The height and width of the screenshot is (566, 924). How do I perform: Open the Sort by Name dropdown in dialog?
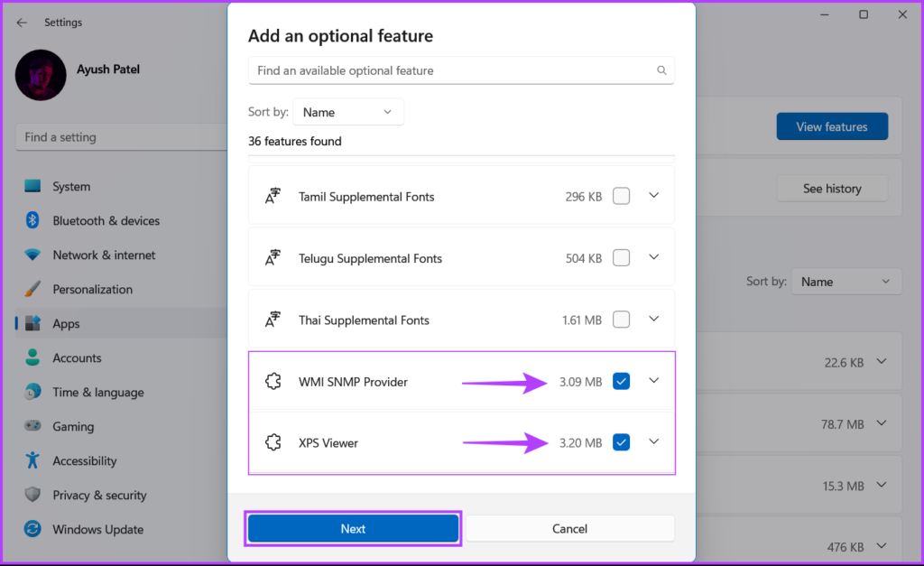[x=348, y=112]
